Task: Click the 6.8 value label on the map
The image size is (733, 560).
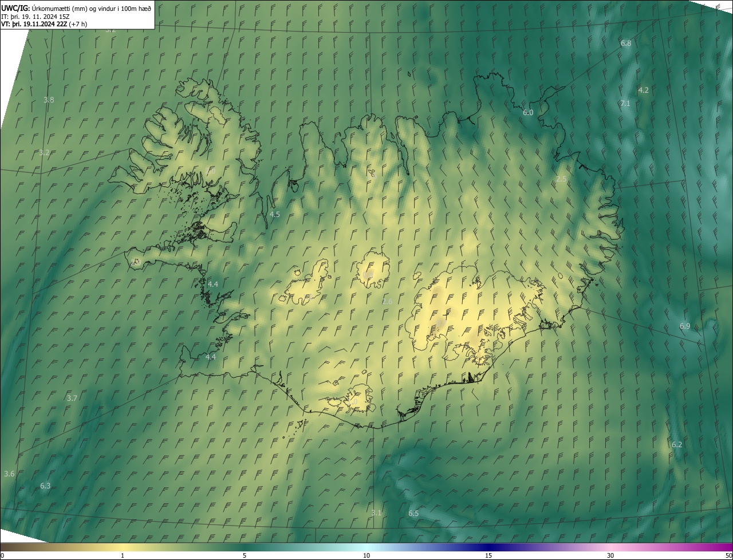Action: (x=626, y=44)
